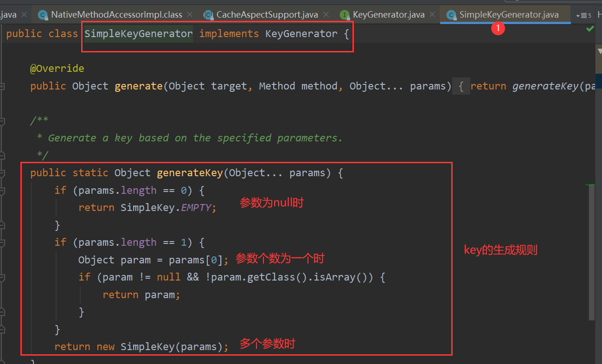This screenshot has width=602, height=364.
Task: Click the interface icon on KeyGenerator.java tab
Action: [344, 14]
